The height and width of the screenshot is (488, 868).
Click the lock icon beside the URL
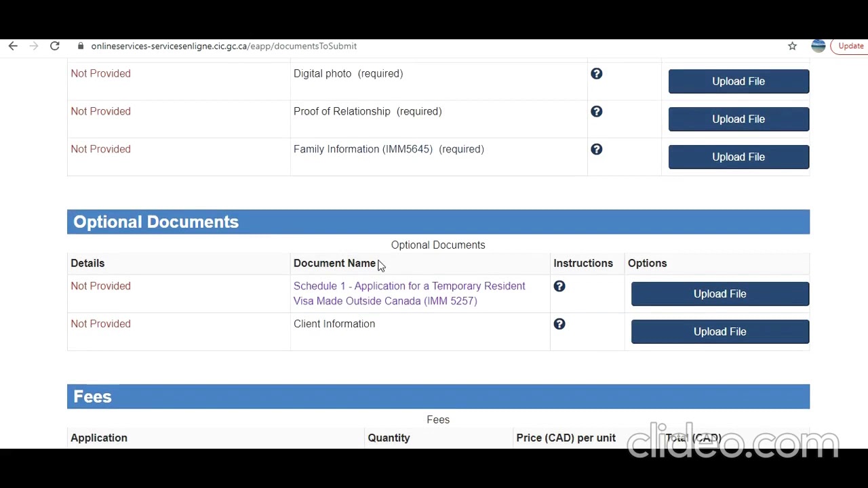click(81, 46)
